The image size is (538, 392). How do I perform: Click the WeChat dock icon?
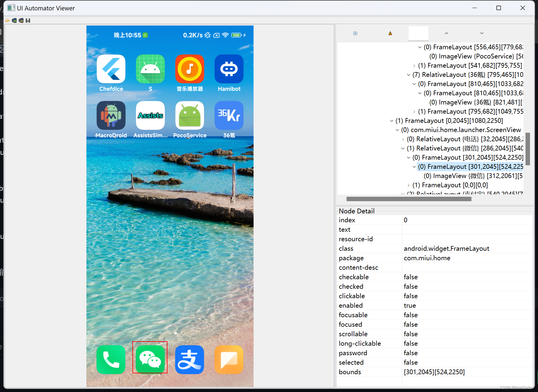[x=150, y=359]
